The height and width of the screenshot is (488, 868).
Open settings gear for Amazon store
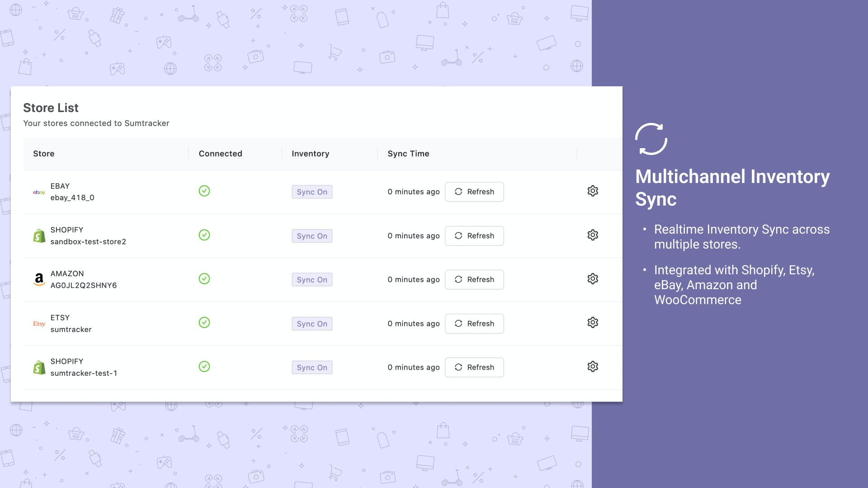click(593, 279)
